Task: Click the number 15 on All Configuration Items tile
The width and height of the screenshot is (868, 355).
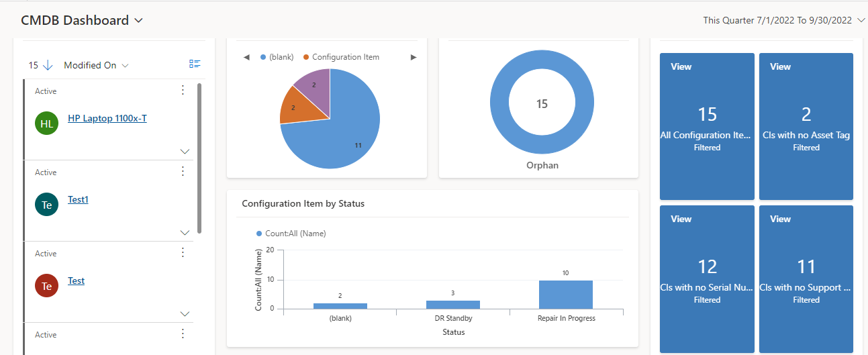Action: click(x=708, y=114)
